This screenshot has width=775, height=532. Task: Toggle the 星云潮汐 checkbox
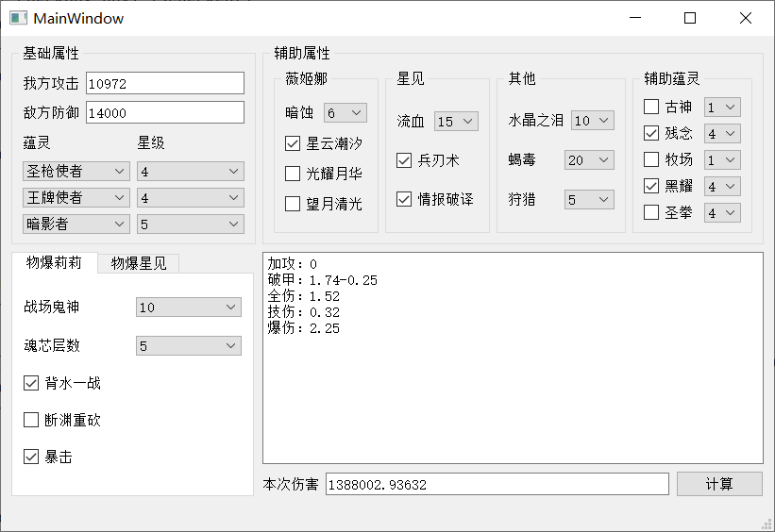[x=293, y=144]
